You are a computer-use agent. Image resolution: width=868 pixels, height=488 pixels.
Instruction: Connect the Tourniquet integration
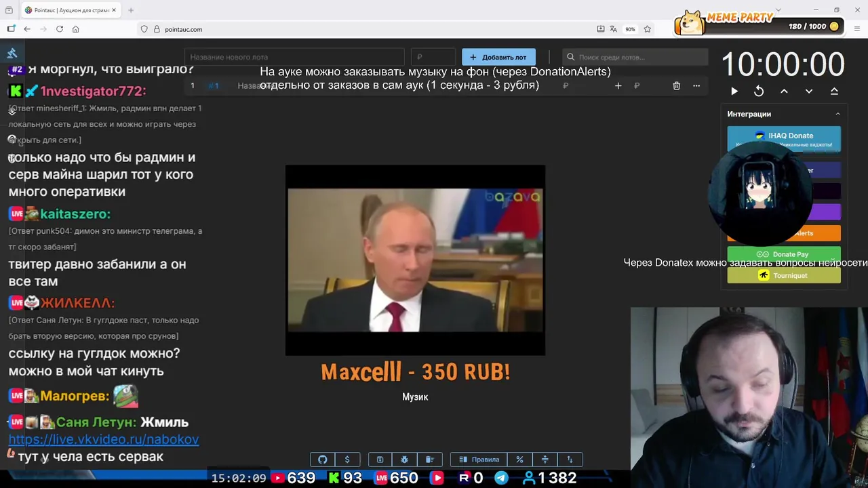coord(784,275)
